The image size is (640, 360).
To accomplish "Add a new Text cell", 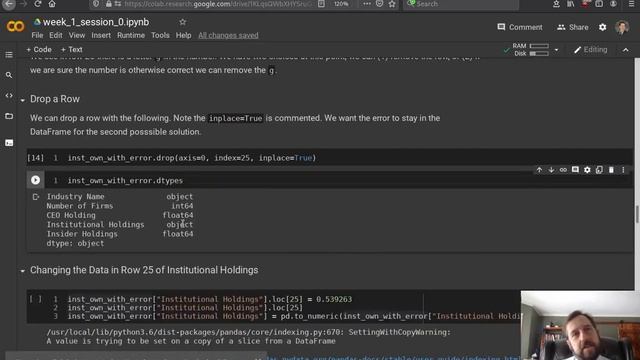I will coord(71,49).
